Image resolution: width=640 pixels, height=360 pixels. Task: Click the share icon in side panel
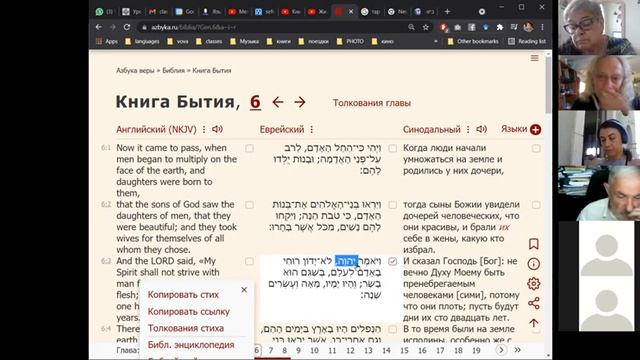[x=533, y=303]
